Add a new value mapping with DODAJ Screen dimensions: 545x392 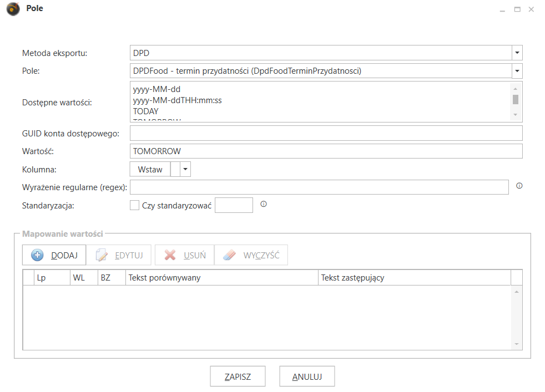coord(54,255)
